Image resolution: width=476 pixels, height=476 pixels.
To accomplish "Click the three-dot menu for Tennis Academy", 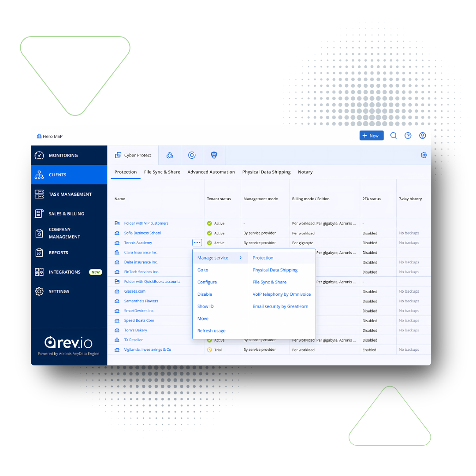I will tap(197, 242).
